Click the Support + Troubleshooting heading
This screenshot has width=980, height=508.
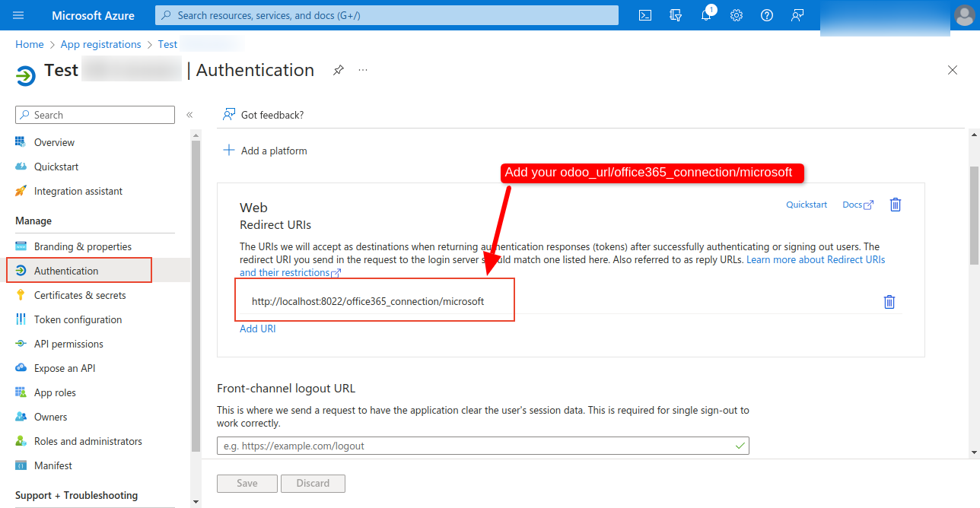[x=76, y=495]
